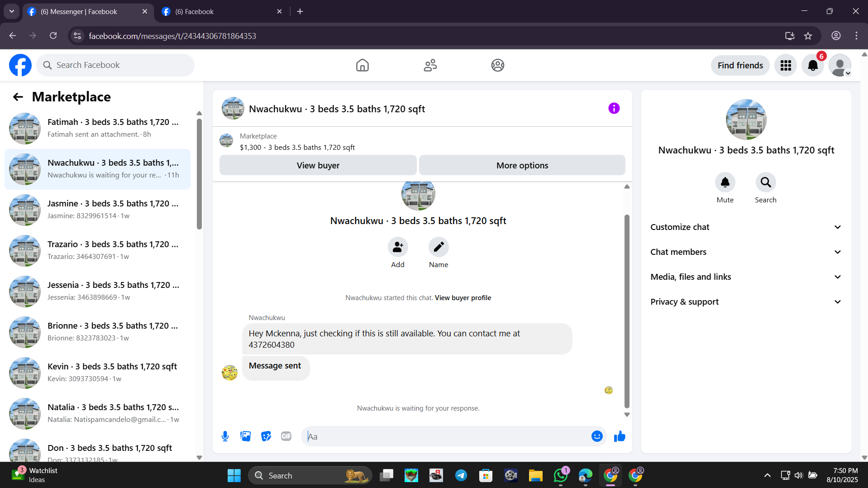The height and width of the screenshot is (488, 868).
Task: Go back using Marketplace back arrow
Action: pos(18,97)
